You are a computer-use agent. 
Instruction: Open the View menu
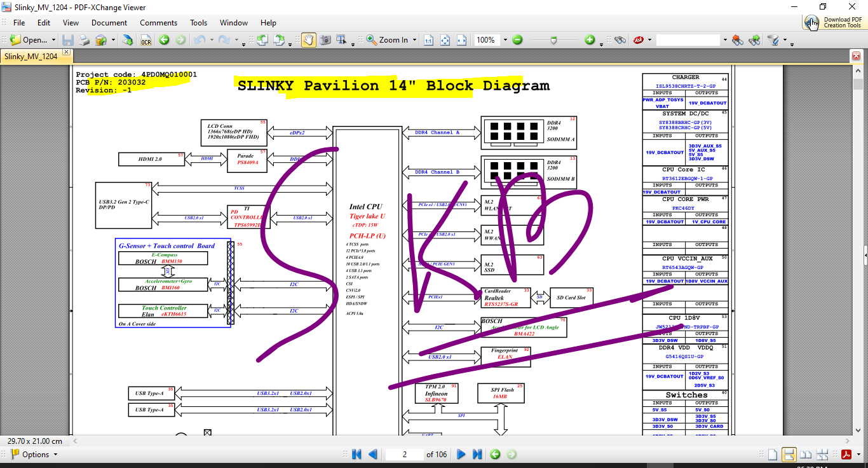pos(71,23)
